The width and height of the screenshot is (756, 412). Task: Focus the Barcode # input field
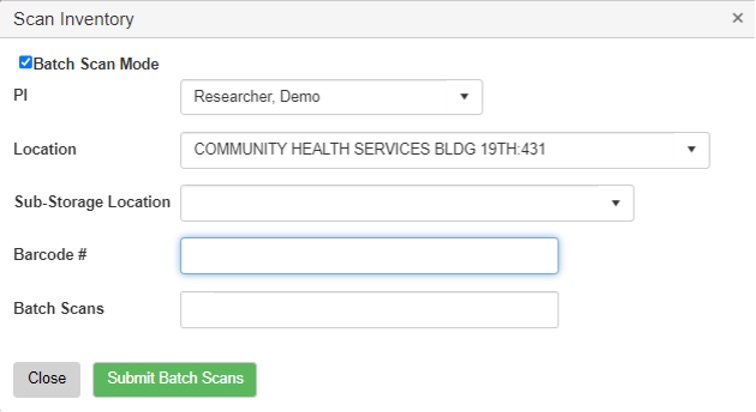(x=369, y=255)
